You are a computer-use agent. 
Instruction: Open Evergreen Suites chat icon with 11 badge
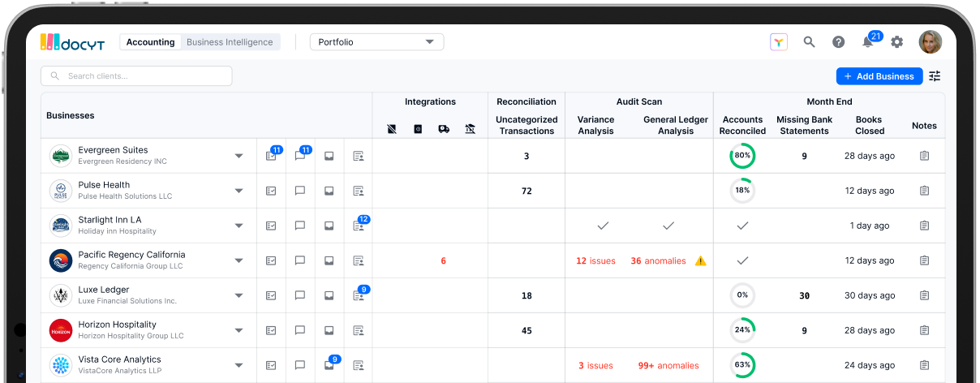click(301, 154)
